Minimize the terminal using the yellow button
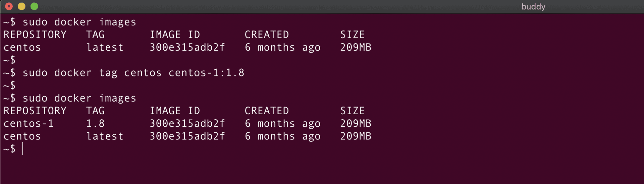 coord(21,6)
